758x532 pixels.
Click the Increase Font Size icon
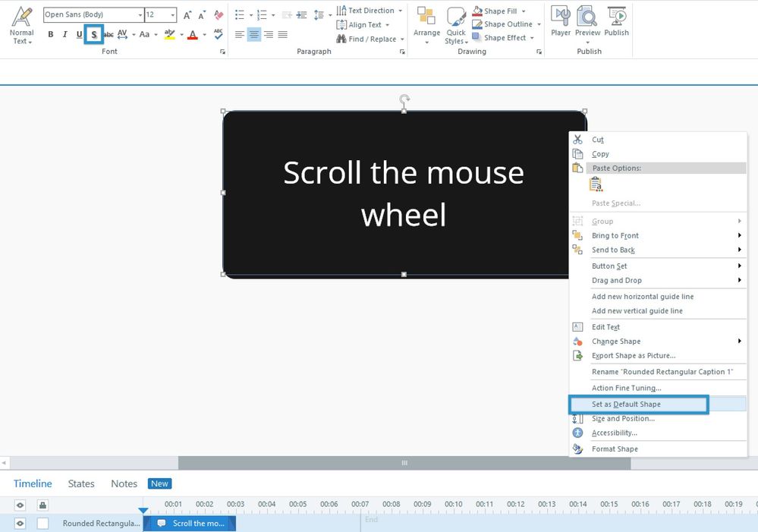pyautogui.click(x=187, y=15)
